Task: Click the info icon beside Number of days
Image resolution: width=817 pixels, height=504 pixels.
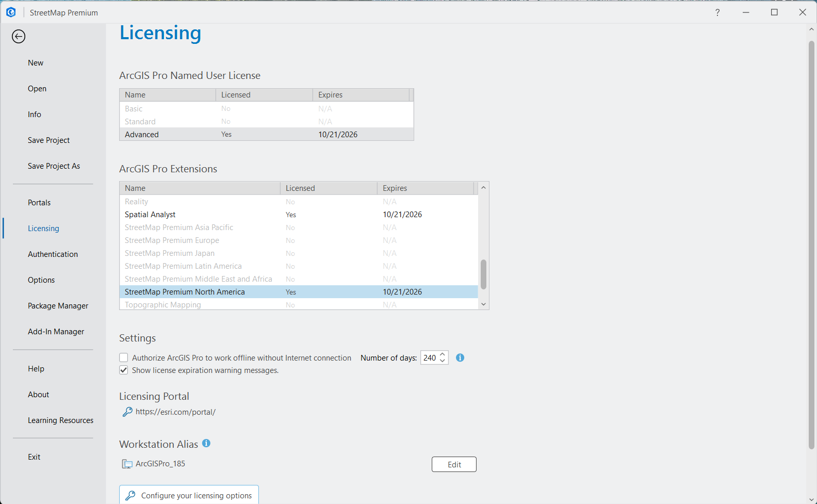Action: coord(460,357)
